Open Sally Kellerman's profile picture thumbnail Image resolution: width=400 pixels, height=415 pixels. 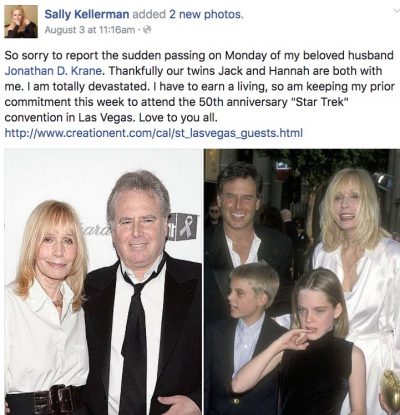point(21,22)
